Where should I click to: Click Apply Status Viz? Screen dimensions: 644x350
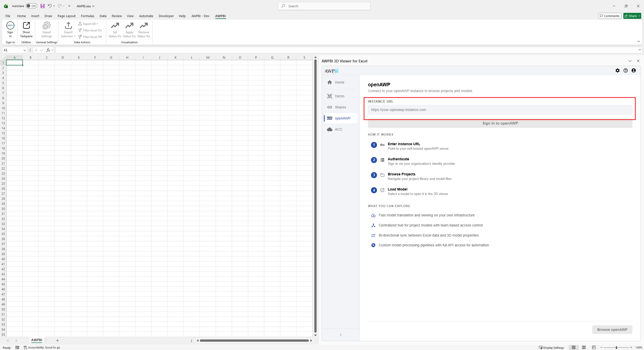click(129, 30)
